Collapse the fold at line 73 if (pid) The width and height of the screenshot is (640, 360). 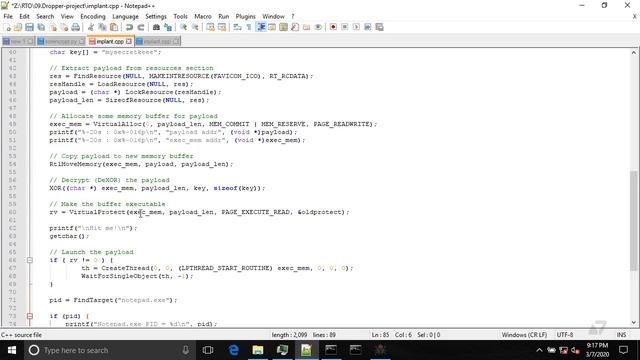pyautogui.click(x=30, y=316)
